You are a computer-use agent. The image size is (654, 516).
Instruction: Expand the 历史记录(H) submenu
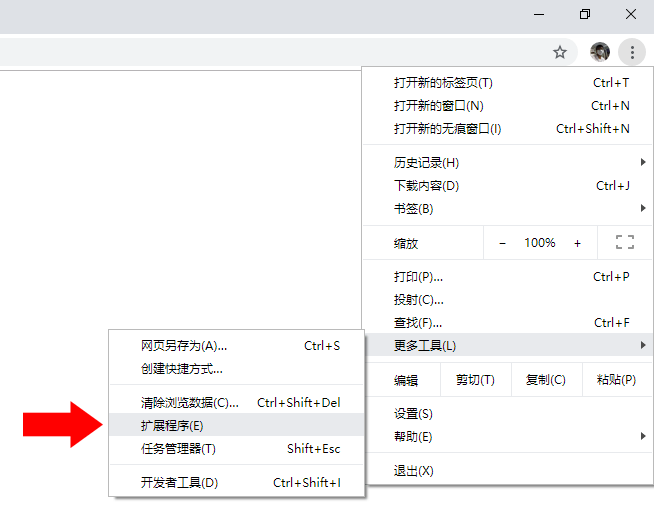tap(507, 162)
